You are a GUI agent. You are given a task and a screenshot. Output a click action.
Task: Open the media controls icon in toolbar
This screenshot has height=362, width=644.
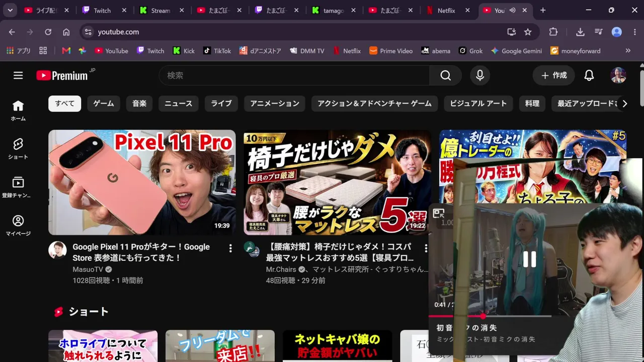(x=598, y=32)
